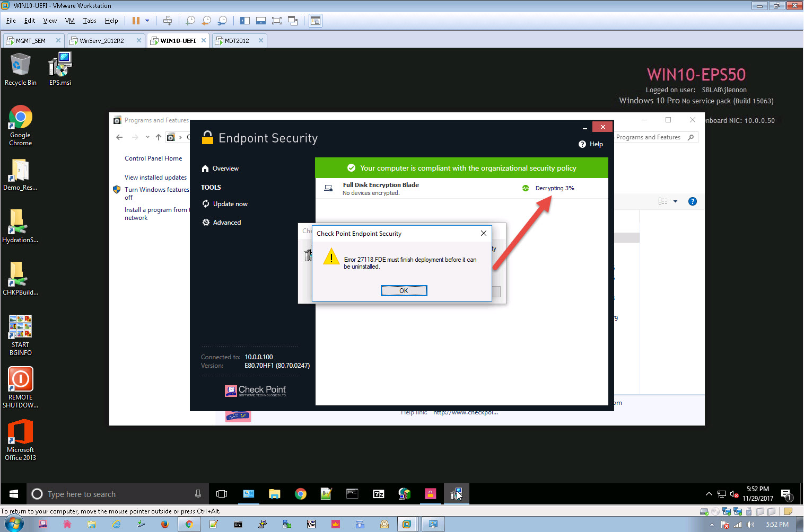Open the VMware View menu
The width and height of the screenshot is (804, 532).
(50, 21)
